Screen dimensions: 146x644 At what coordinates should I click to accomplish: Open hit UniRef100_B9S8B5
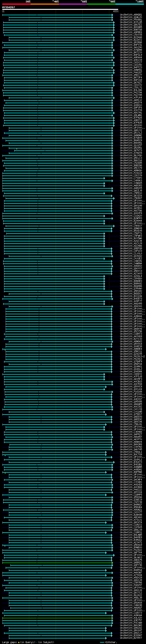point(131,27)
